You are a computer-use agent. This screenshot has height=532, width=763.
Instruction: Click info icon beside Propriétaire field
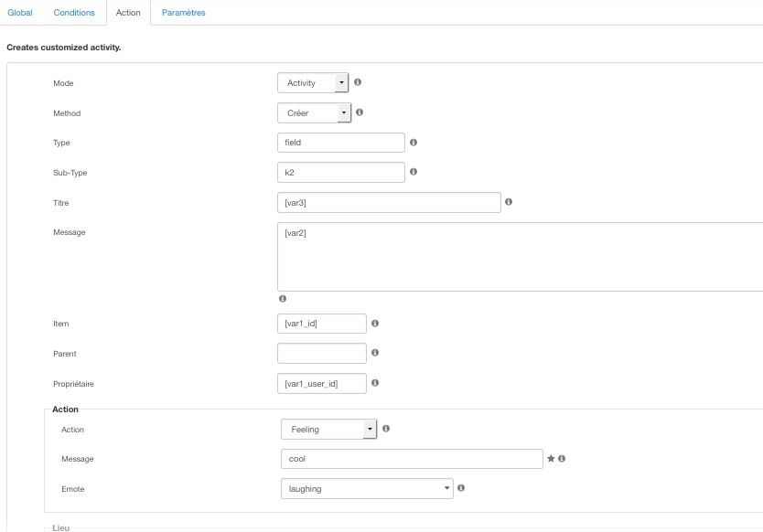point(375,383)
